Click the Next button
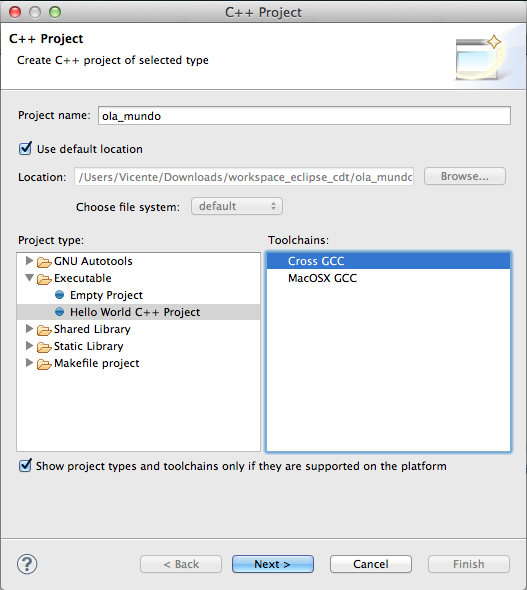Viewport: 527px width, 590px height. (273, 564)
